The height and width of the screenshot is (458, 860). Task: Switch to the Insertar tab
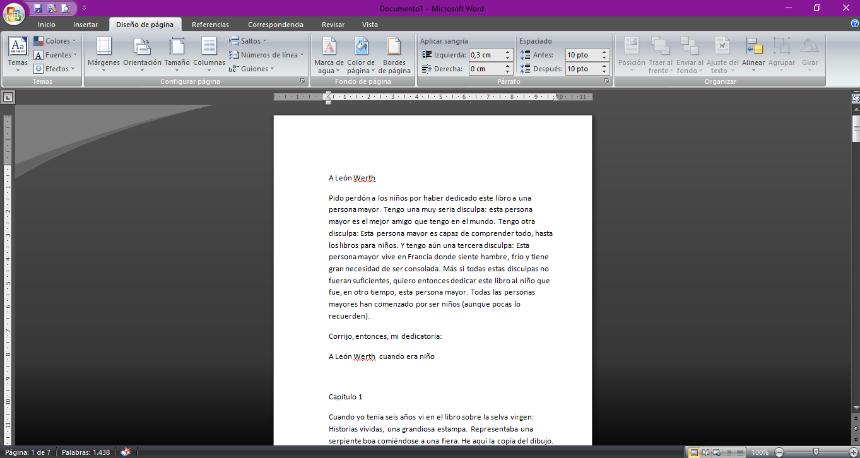(86, 24)
